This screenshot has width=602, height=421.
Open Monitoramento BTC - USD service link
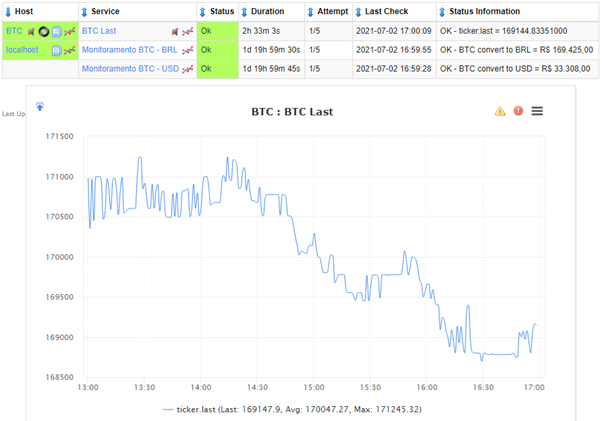(x=131, y=69)
